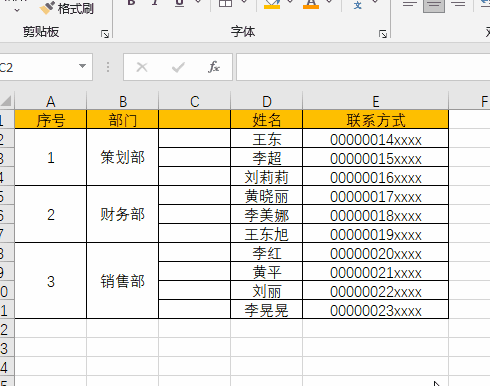Apply orange font color with the A icon
This screenshot has width=490, height=386.
pyautogui.click(x=311, y=4)
